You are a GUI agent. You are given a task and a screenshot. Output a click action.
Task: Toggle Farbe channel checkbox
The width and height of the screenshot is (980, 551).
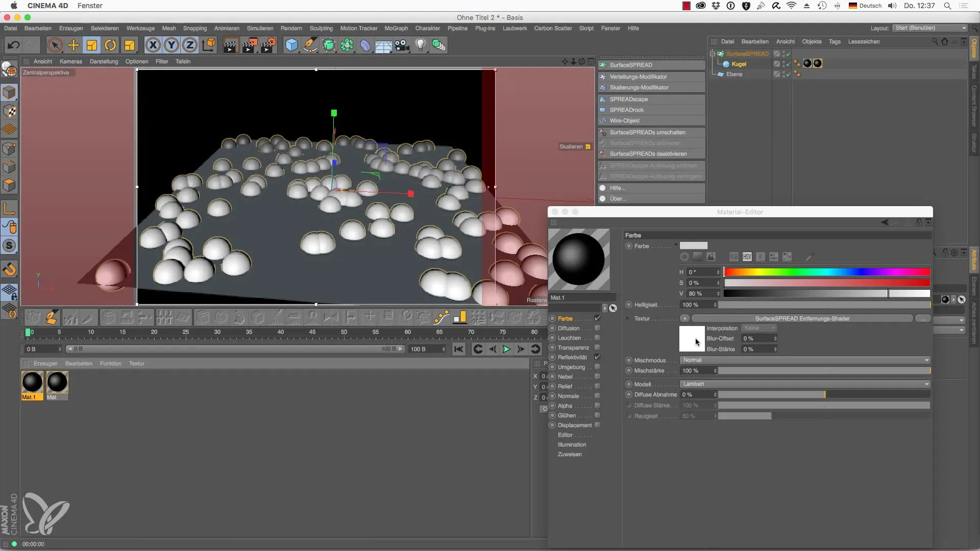click(597, 318)
